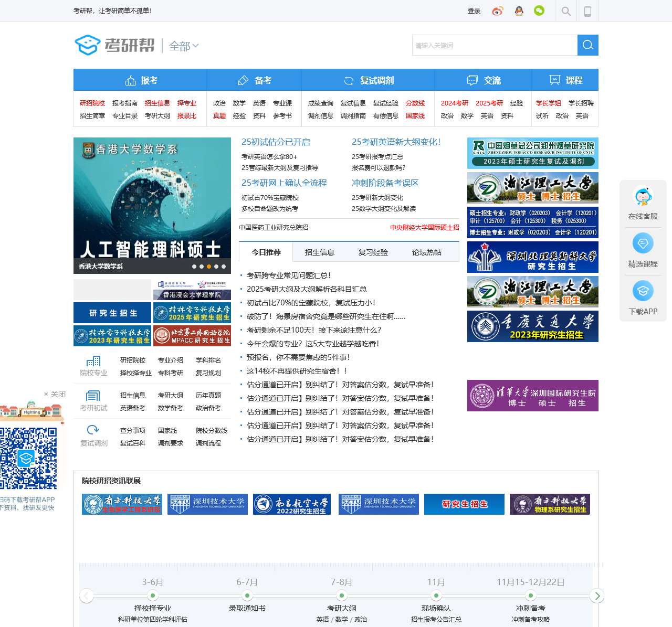
Task: Focus the keyword search input field
Action: (495, 45)
